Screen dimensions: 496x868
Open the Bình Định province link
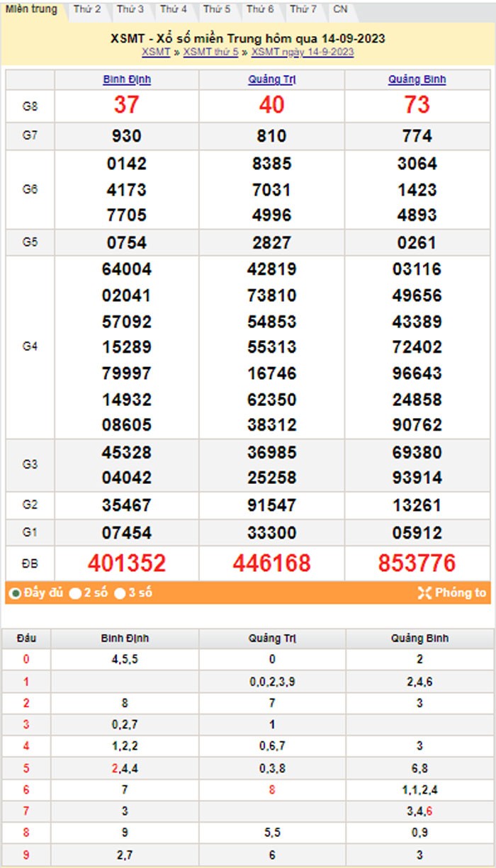127,80
